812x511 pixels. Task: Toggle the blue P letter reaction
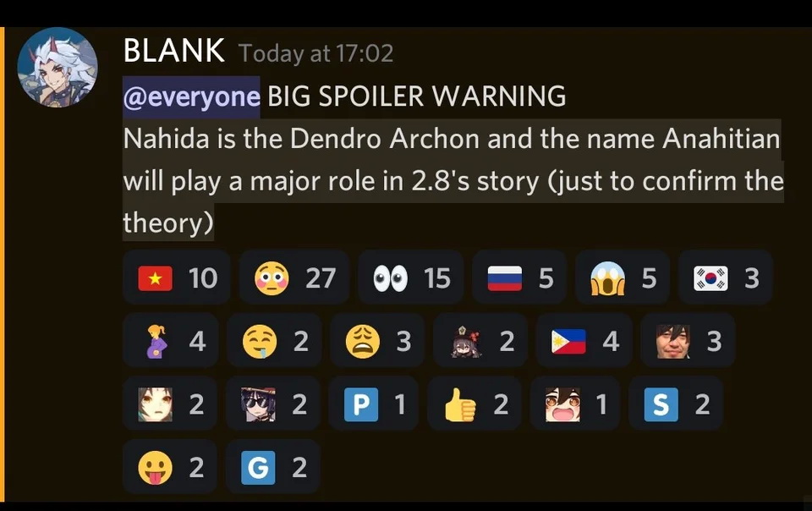click(373, 404)
